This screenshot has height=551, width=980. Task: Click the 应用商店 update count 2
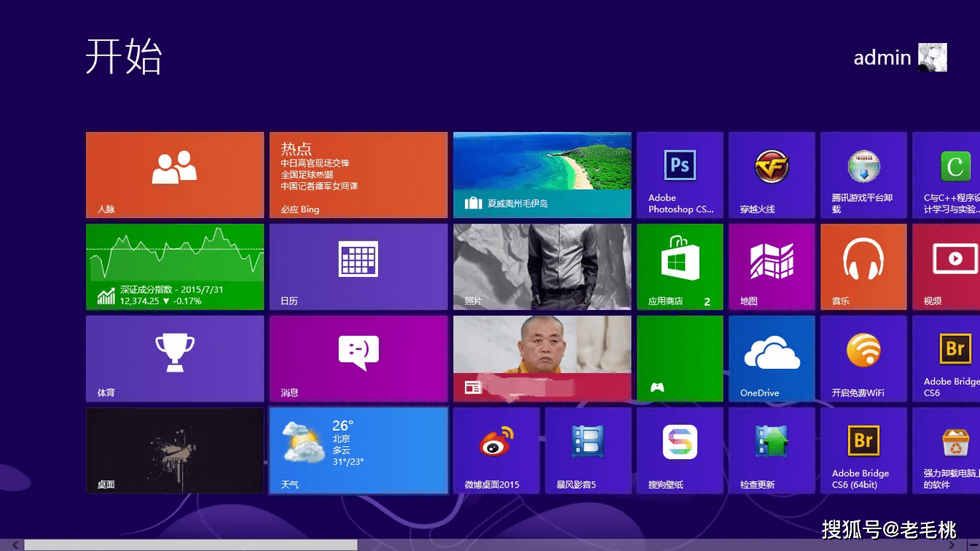pos(707,301)
